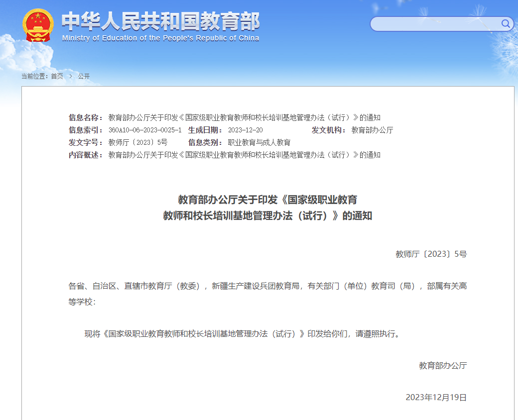Click the English Ministry of Education subtitle
Viewport: 518px width, 420px height.
click(x=160, y=38)
